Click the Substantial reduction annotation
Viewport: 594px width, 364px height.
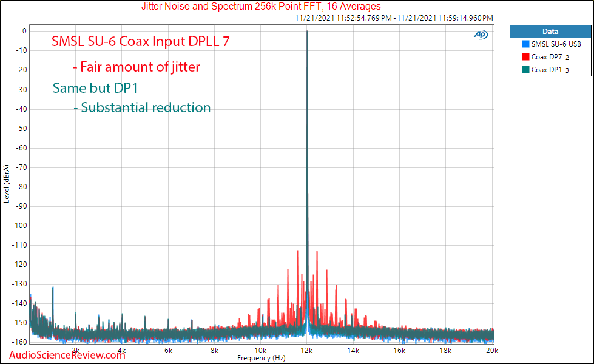click(142, 107)
